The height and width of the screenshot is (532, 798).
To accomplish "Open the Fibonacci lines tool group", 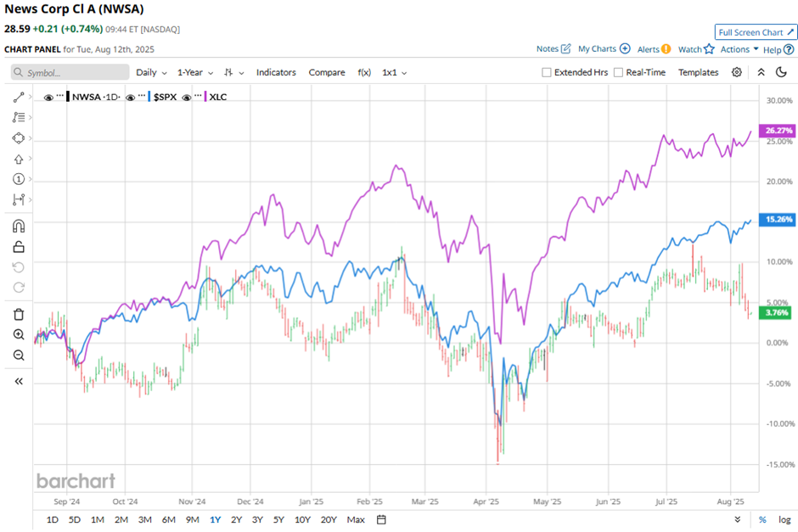I will click(x=19, y=117).
